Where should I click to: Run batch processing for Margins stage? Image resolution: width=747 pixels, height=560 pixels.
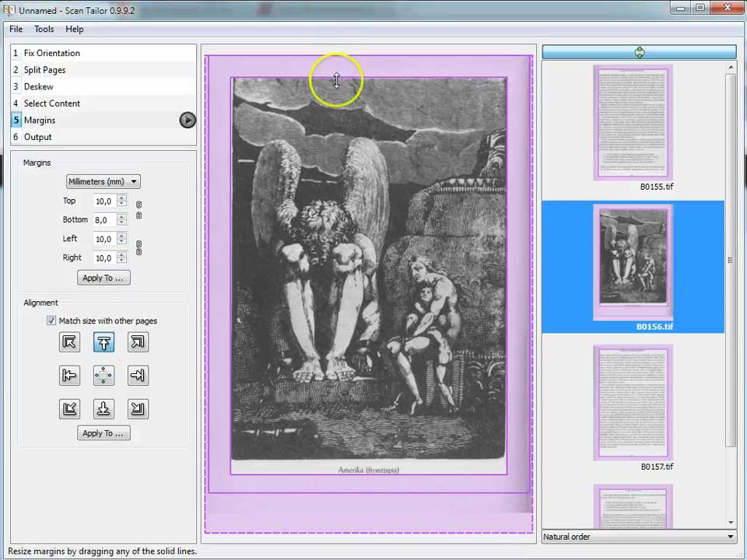[x=188, y=120]
